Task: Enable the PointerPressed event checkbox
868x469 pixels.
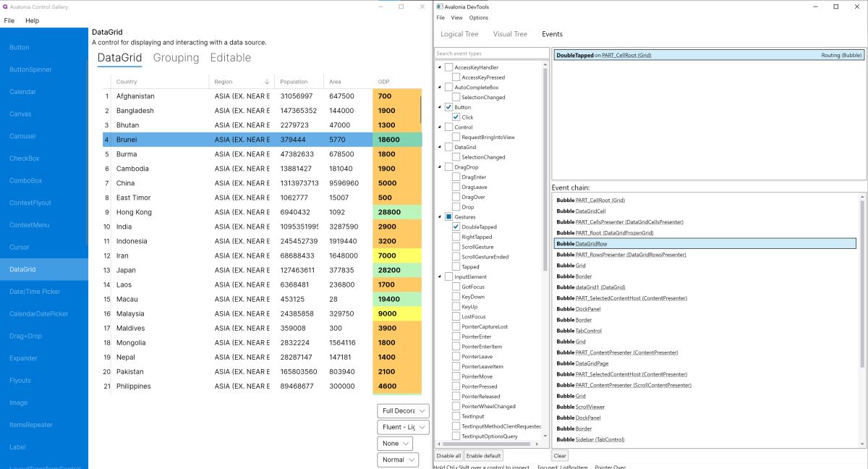Action: [x=456, y=386]
